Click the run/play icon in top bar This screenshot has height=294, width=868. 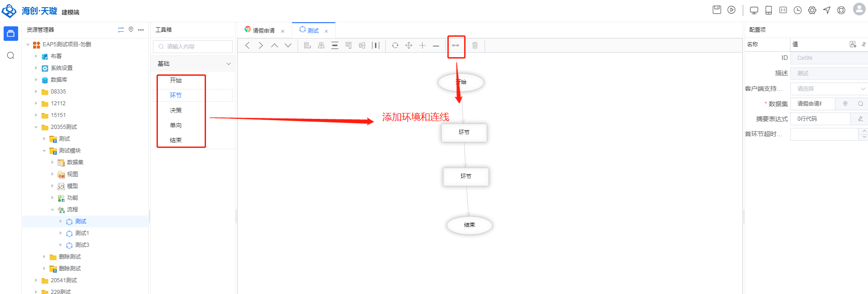(x=731, y=10)
